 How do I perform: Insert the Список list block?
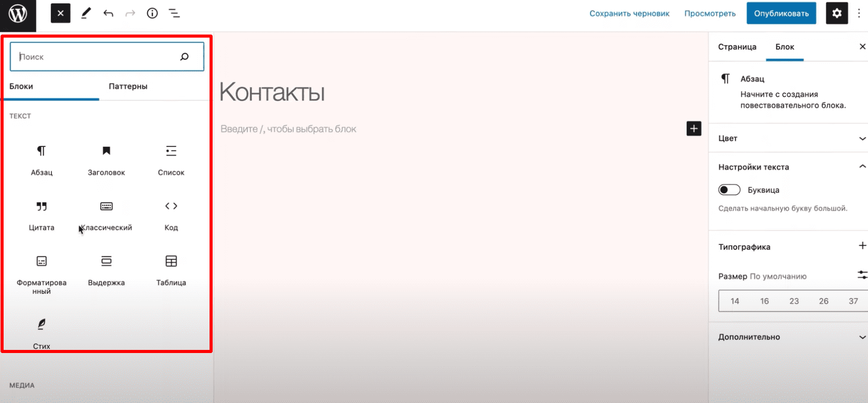(171, 160)
